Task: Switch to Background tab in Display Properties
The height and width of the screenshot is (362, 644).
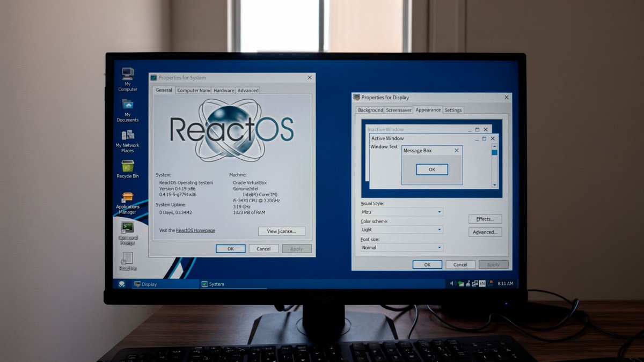Action: [x=370, y=110]
